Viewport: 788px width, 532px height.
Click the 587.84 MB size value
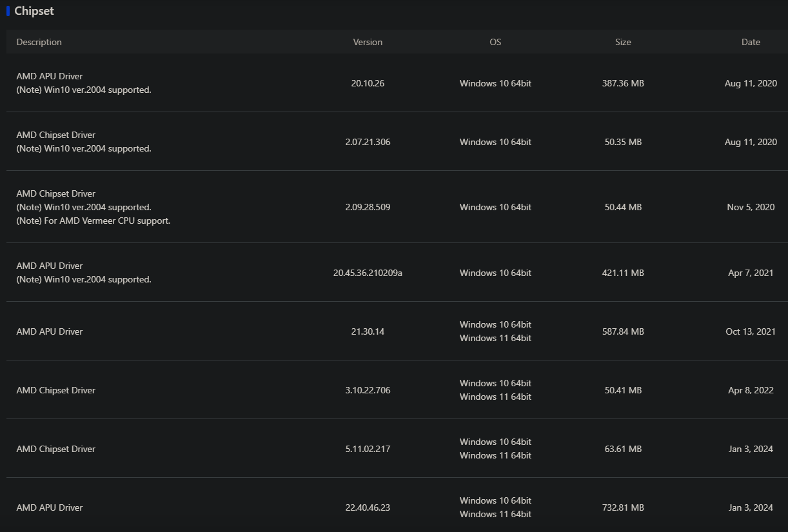[x=623, y=331]
